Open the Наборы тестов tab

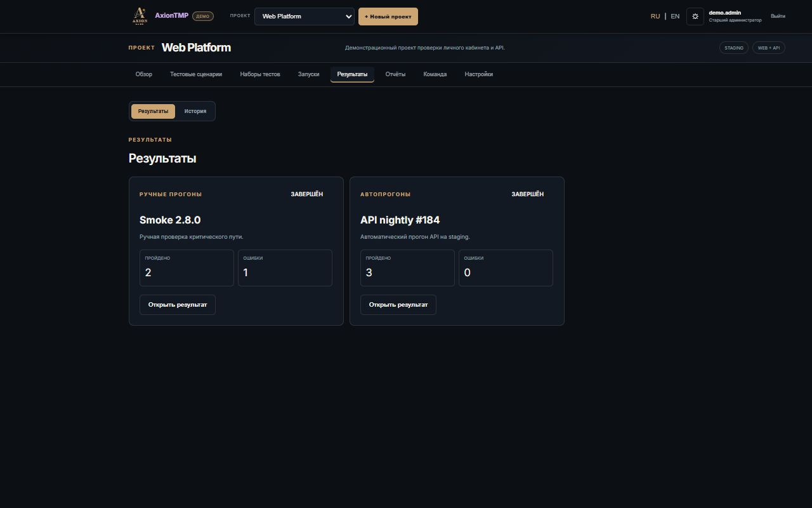(260, 74)
